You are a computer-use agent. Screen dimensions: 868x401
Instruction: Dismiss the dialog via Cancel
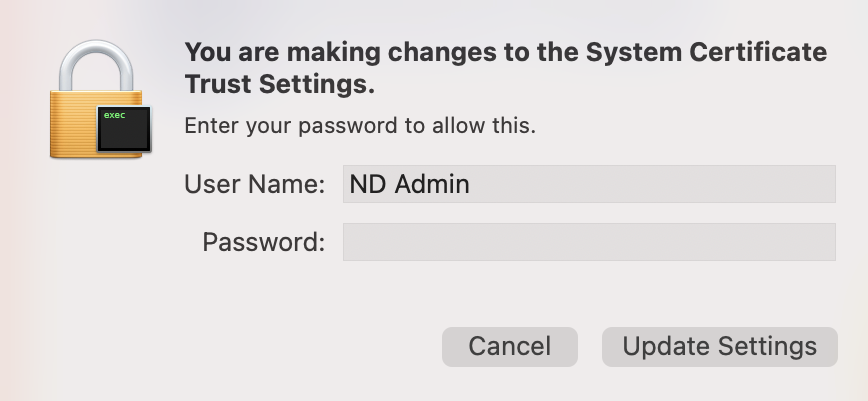tap(509, 346)
